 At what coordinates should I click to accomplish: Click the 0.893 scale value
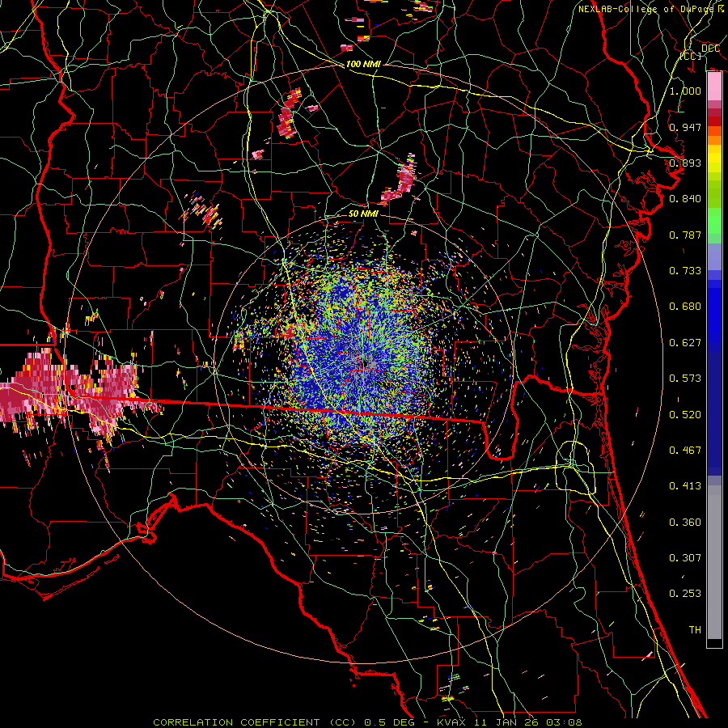tap(685, 163)
